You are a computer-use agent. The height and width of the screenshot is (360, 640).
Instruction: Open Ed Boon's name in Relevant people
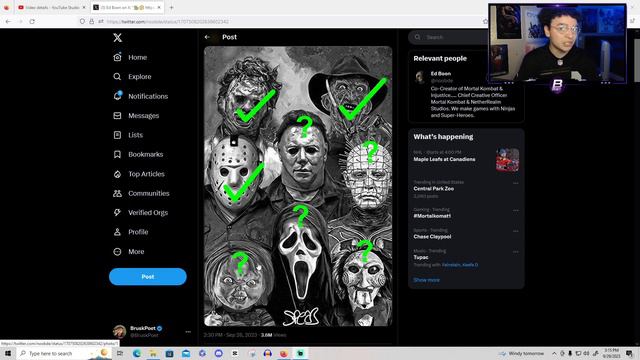coord(441,74)
